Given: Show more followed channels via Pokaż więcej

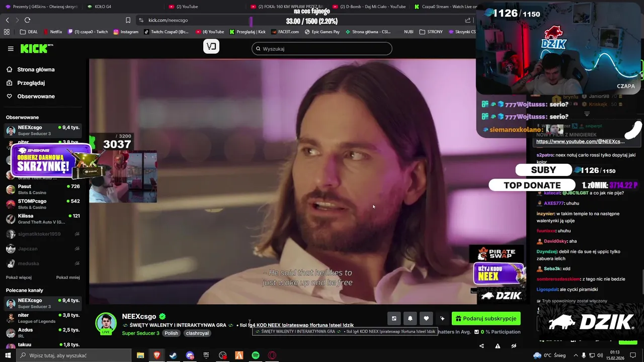Looking at the screenshot, I should pyautogui.click(x=19, y=278).
